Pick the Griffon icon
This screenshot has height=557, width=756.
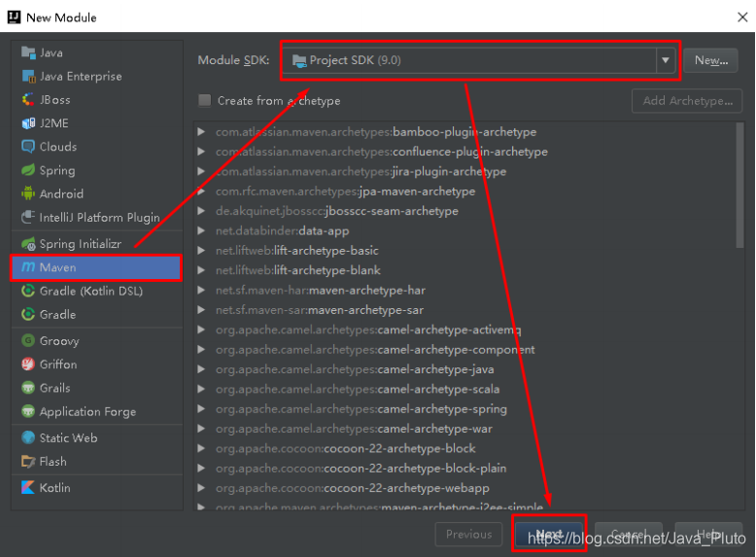click(x=28, y=365)
